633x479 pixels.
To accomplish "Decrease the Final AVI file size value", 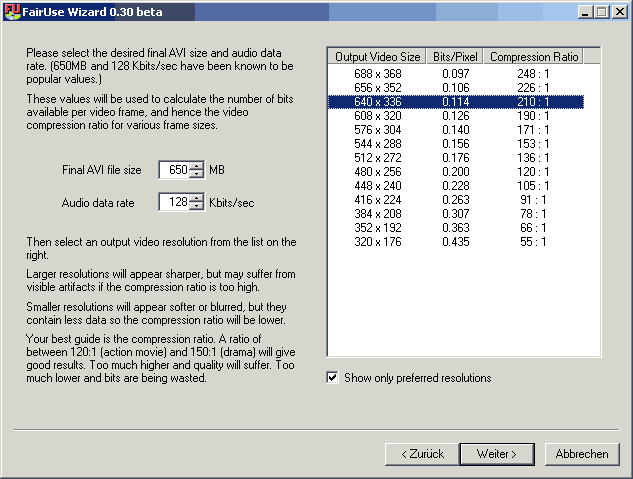I will coord(196,174).
